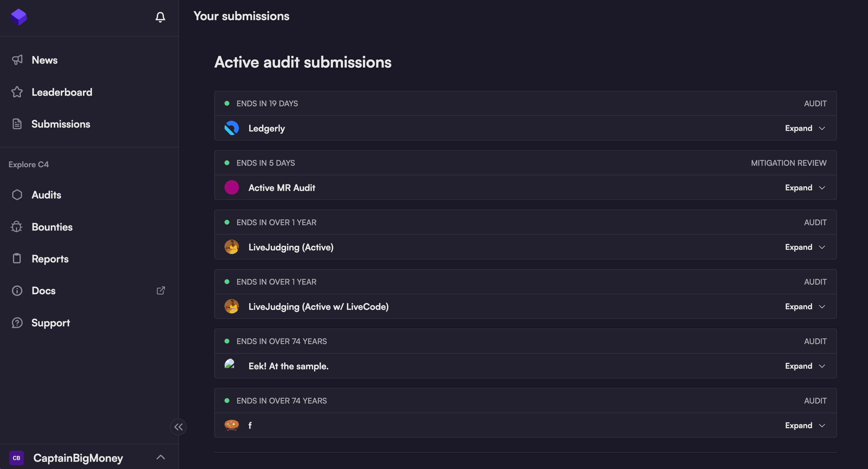Click the News megaphone icon

click(x=17, y=60)
